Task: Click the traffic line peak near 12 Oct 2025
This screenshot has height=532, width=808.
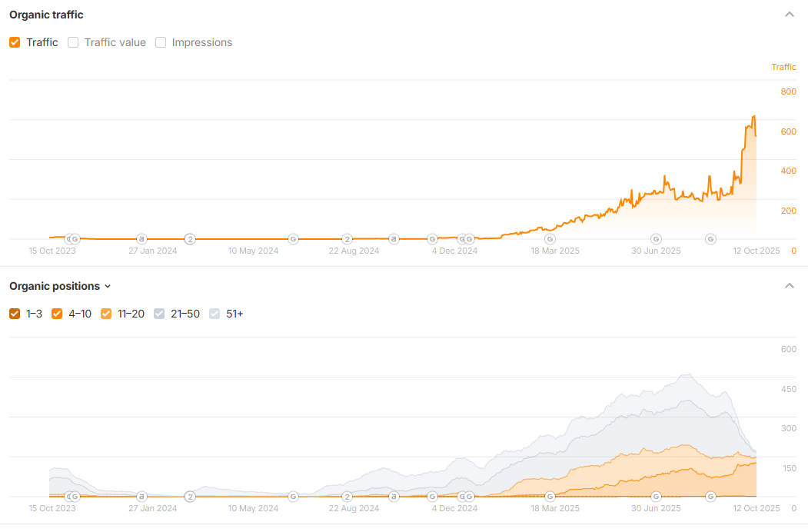Action: tap(754, 116)
